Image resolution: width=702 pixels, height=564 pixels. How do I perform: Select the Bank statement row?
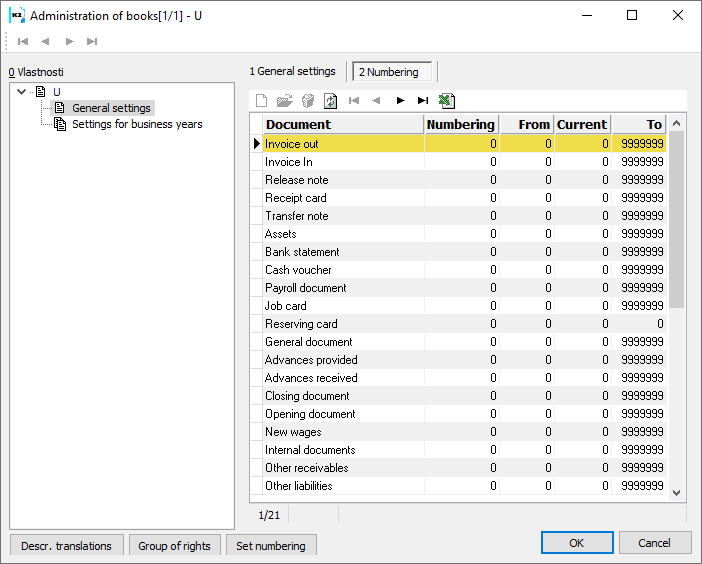point(302,252)
